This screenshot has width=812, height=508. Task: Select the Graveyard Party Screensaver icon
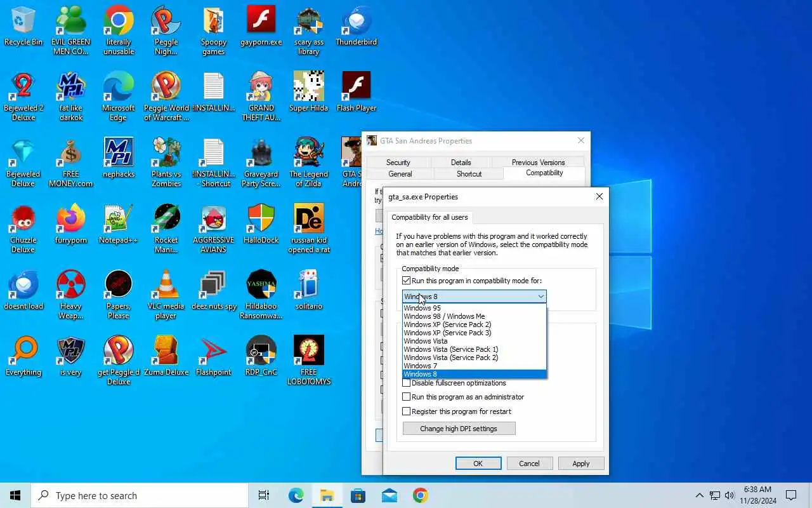(261, 163)
